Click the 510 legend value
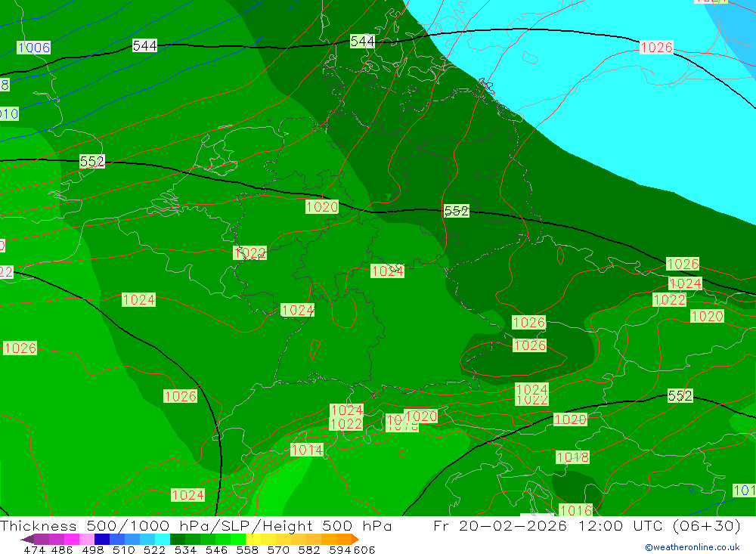The image size is (756, 554). pyautogui.click(x=123, y=550)
